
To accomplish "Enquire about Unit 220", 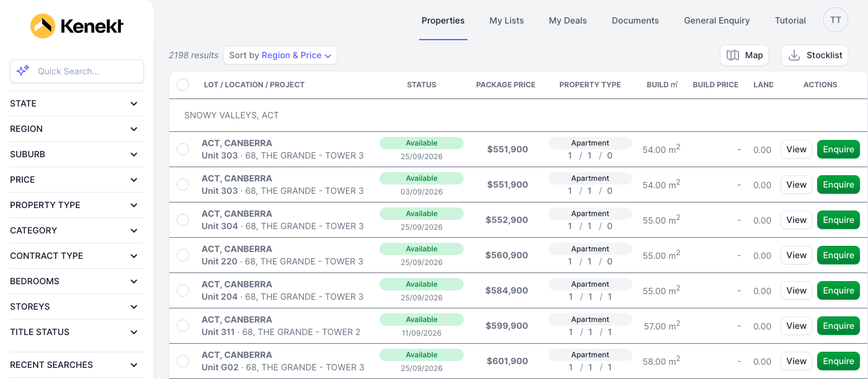I will pyautogui.click(x=838, y=255).
